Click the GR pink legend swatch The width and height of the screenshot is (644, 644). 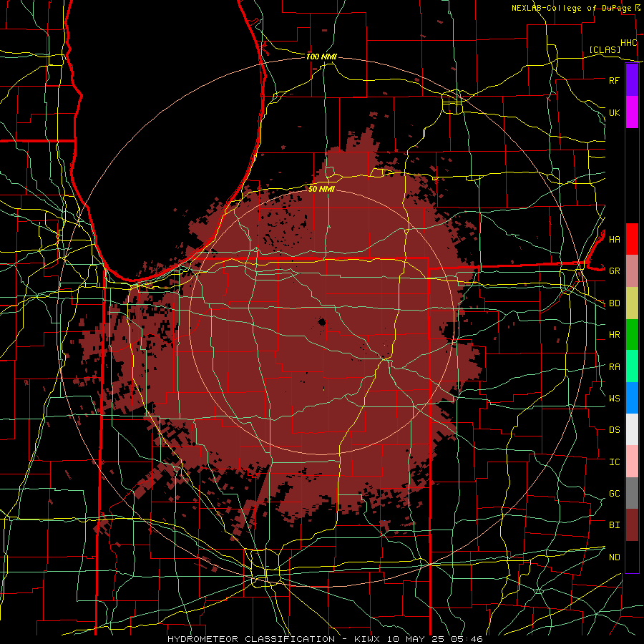click(632, 271)
